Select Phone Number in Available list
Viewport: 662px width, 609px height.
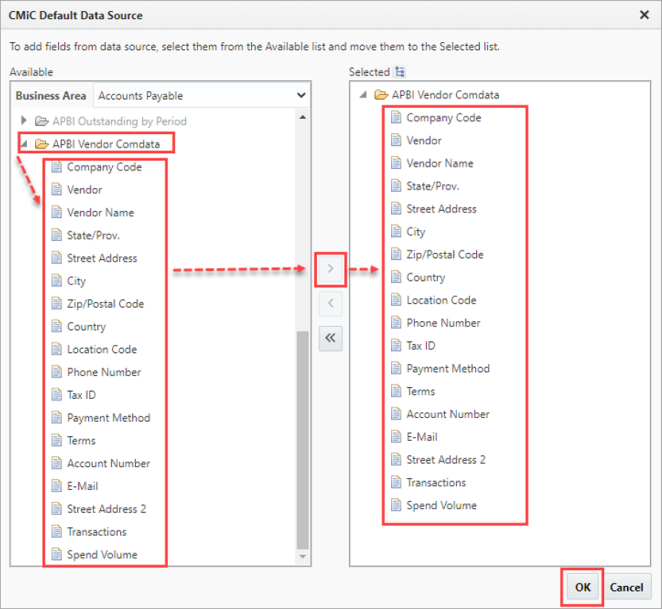click(x=96, y=372)
